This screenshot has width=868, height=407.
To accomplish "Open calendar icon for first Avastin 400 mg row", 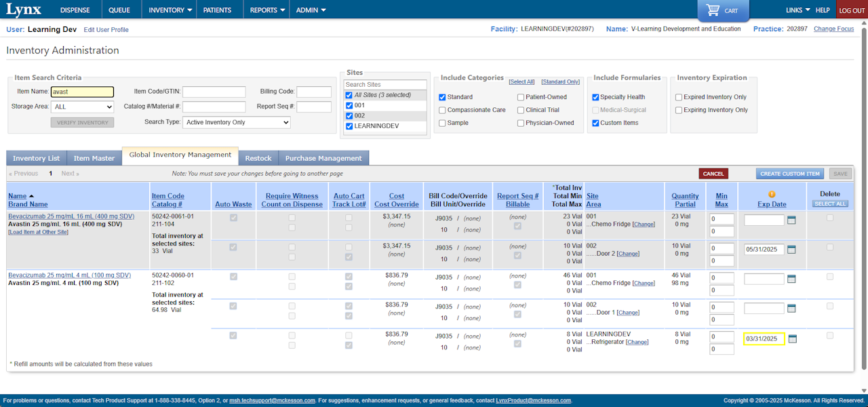I will tap(791, 220).
